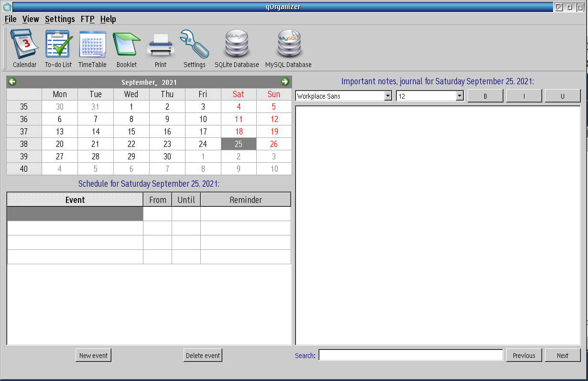Open Settings wrench icon in toolbar
The width and height of the screenshot is (588, 381).
click(195, 49)
